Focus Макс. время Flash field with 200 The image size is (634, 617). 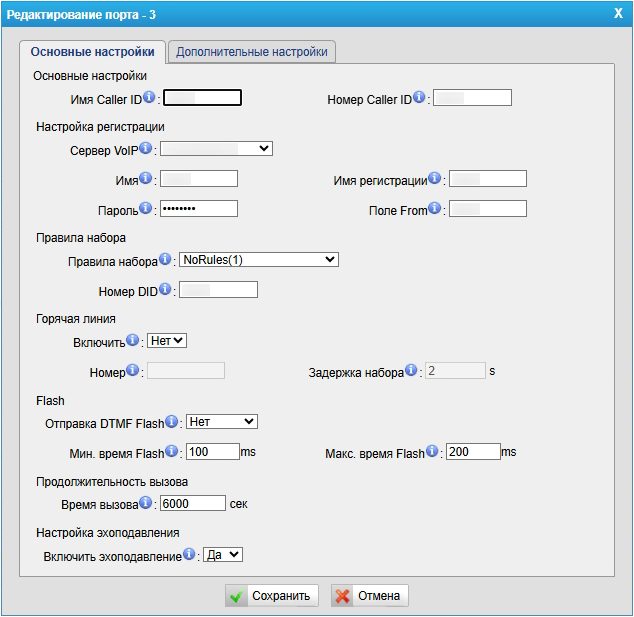coord(473,452)
